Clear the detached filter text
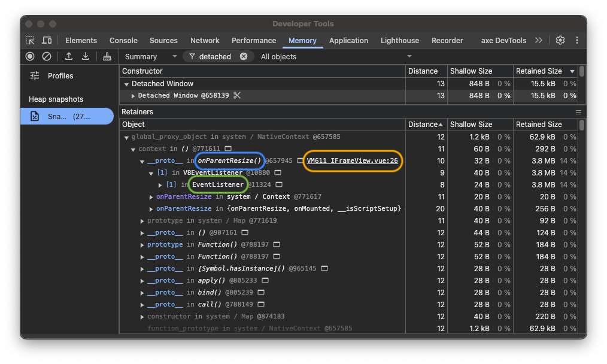The width and height of the screenshot is (607, 364). click(x=244, y=56)
